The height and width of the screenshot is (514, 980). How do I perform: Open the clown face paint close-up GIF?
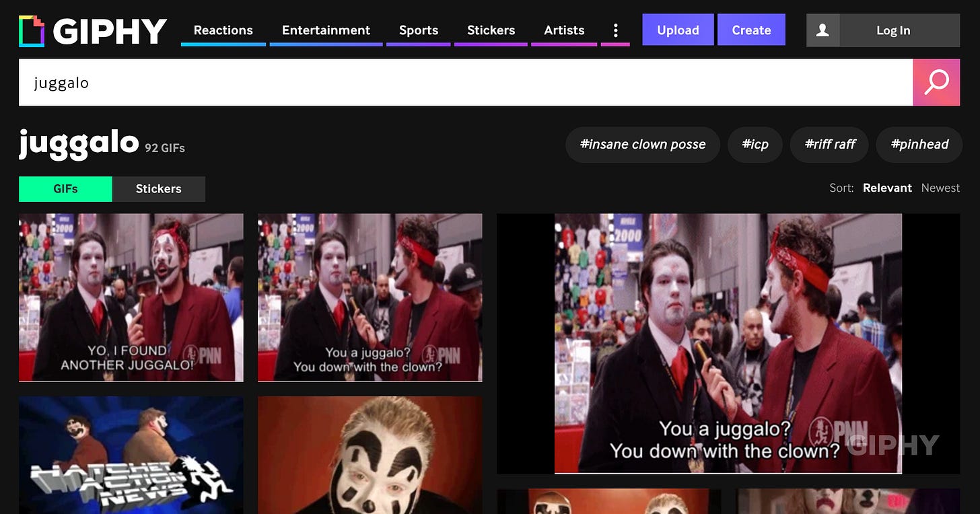click(x=370, y=455)
